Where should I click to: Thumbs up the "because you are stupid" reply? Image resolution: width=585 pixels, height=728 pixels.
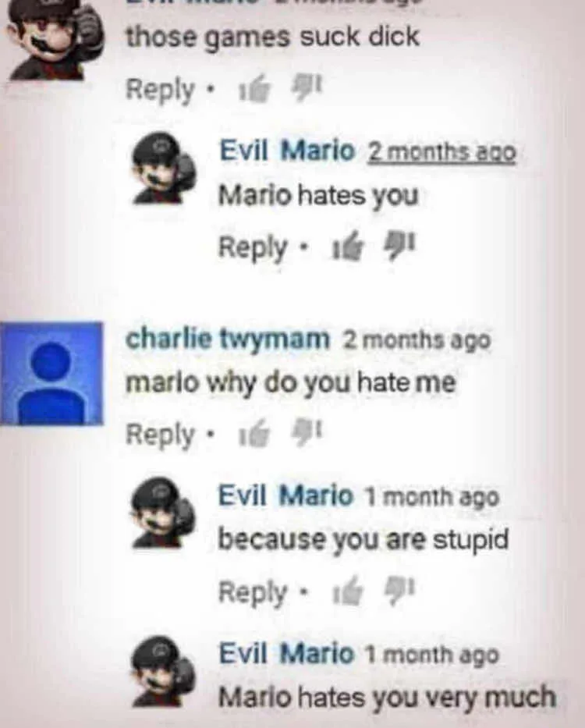click(346, 593)
